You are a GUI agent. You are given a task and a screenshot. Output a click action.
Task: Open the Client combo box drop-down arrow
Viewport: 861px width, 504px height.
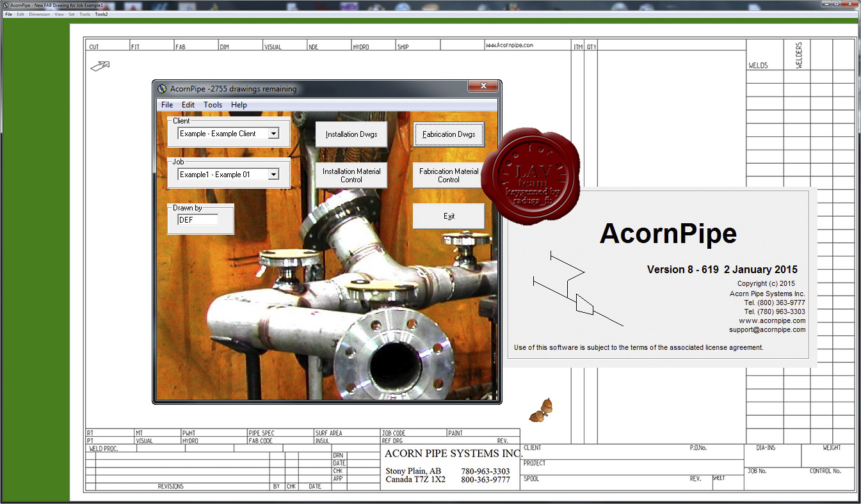click(x=273, y=134)
